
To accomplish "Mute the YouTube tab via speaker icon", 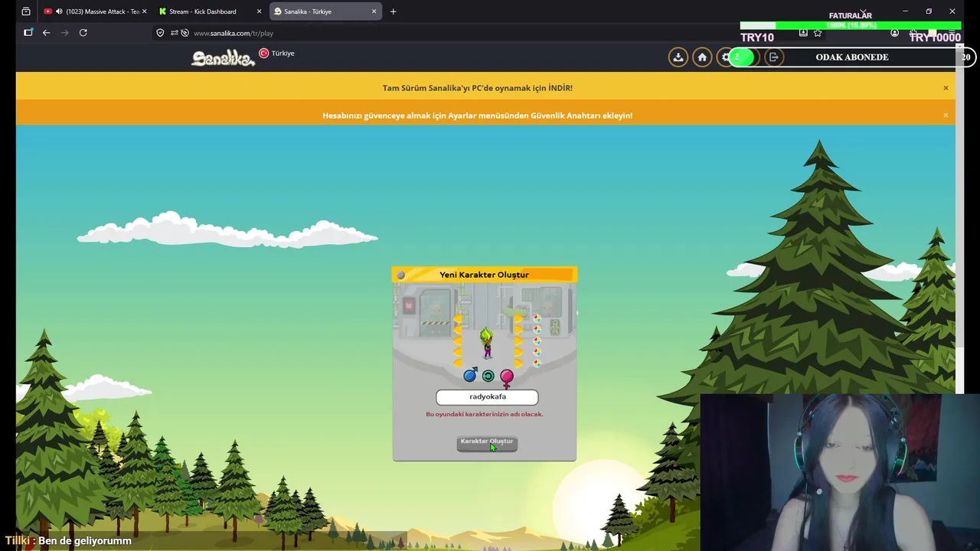I will (x=59, y=11).
